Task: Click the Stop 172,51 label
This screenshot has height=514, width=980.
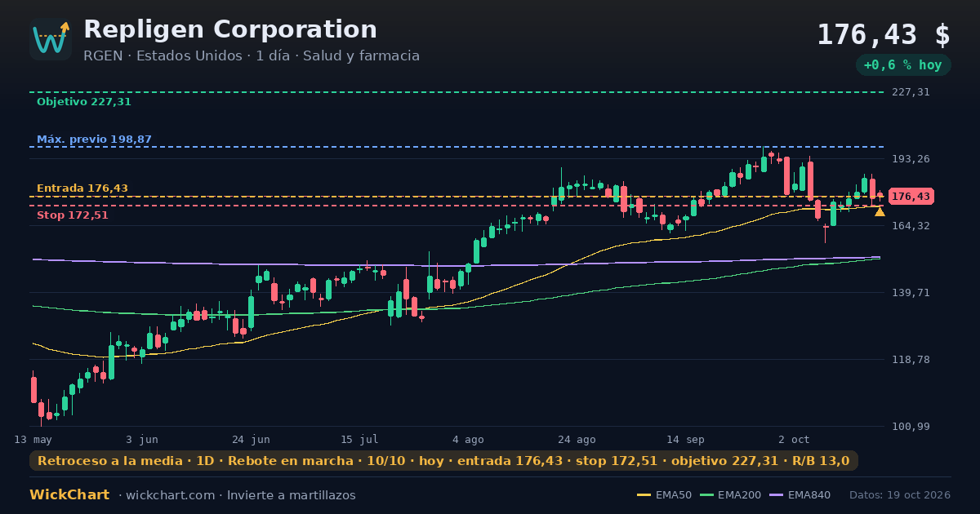Action: pos(73,215)
